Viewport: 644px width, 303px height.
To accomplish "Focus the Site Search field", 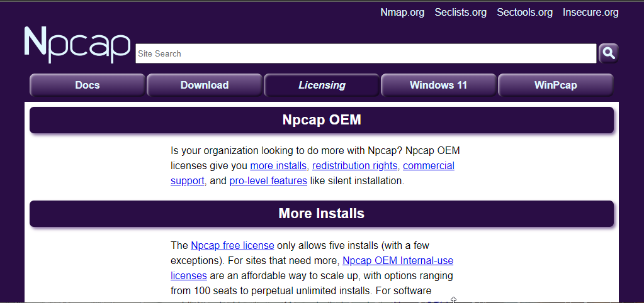I will [x=366, y=53].
